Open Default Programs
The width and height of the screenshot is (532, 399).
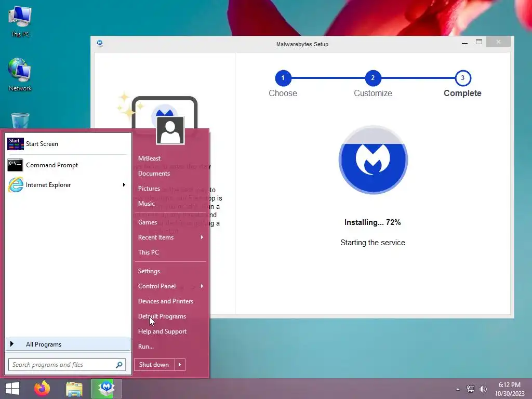[162, 316]
